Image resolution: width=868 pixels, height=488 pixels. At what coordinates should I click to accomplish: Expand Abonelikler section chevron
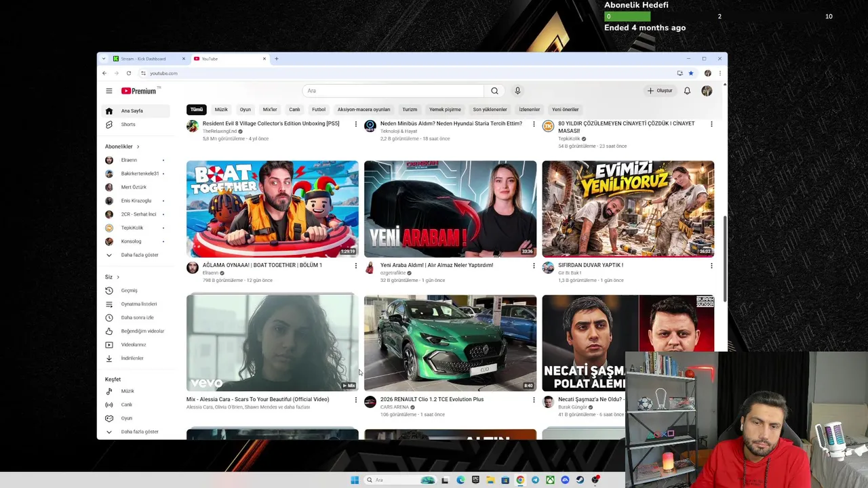138,146
